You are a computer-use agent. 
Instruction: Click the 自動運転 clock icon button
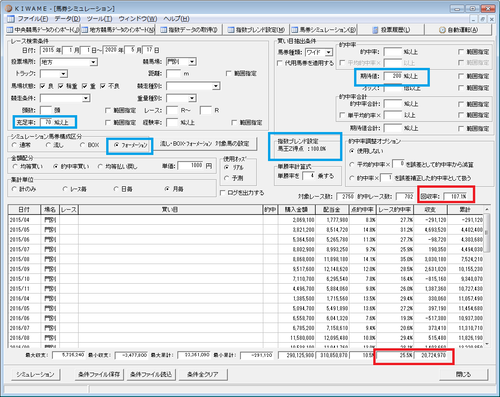click(x=458, y=30)
